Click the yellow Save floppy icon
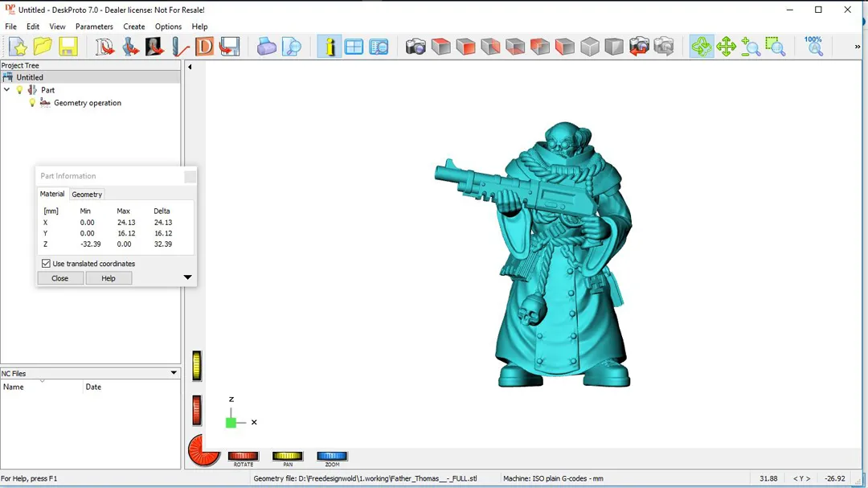This screenshot has width=868, height=488. (68, 47)
